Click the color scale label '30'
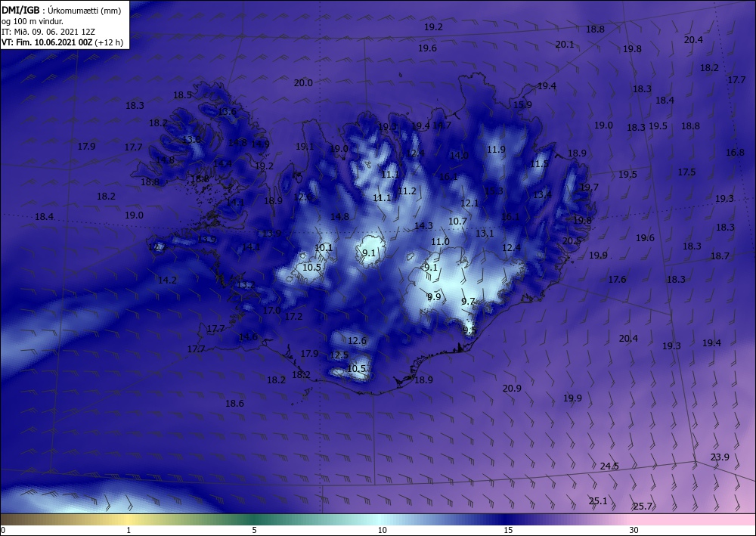Screen dimensions: 756x536 point(634,530)
